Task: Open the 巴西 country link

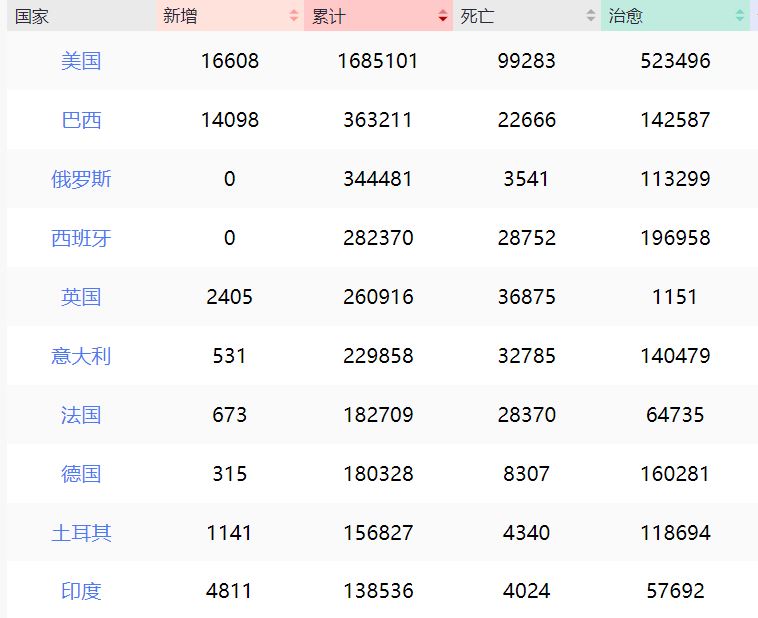Action: (81, 120)
